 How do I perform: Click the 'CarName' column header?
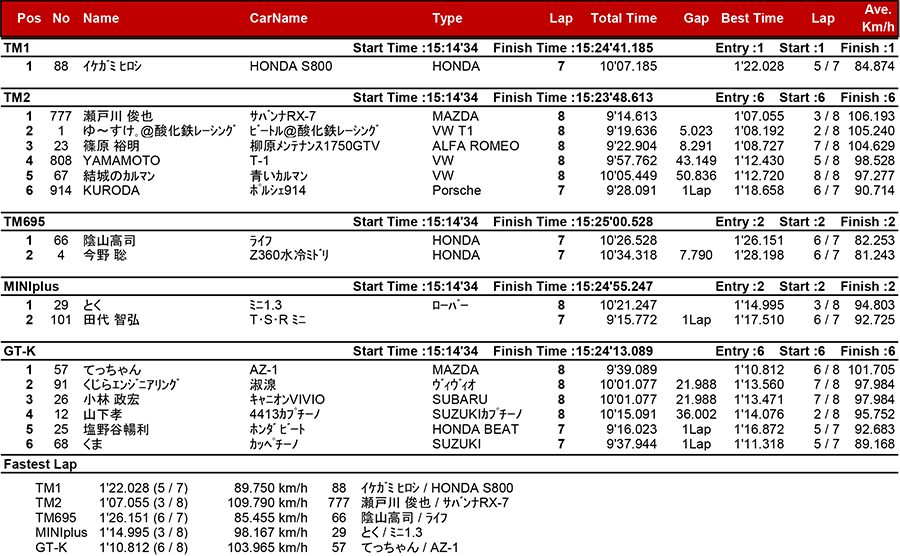click(x=278, y=18)
